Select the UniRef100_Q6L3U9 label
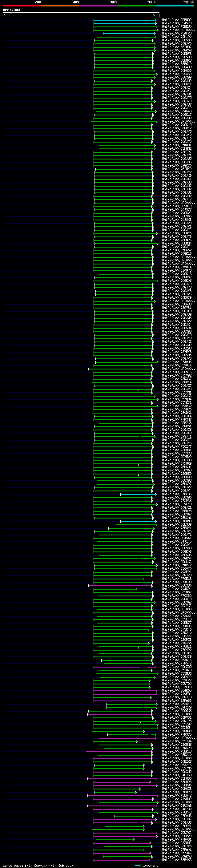This screenshot has width=197, height=868. pyautogui.click(x=177, y=524)
